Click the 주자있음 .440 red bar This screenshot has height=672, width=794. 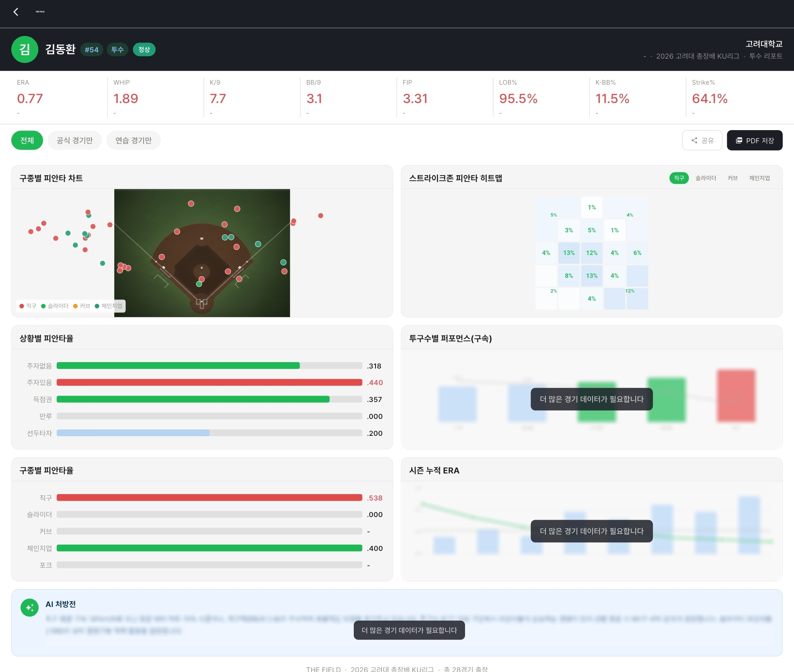(209, 382)
